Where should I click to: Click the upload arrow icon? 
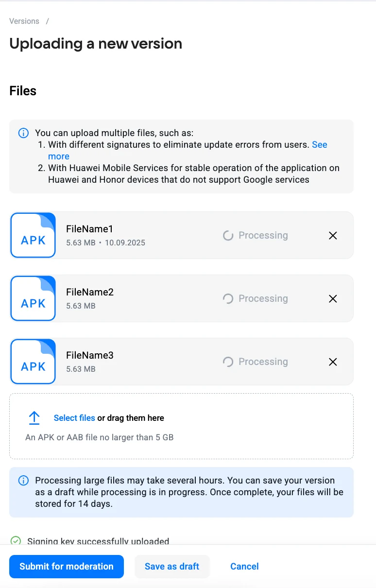(x=34, y=418)
